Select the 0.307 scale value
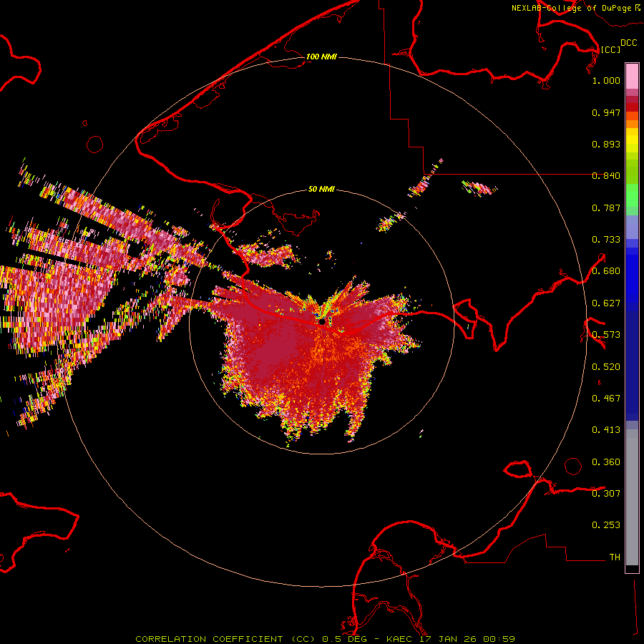This screenshot has width=644, height=644. pyautogui.click(x=606, y=494)
